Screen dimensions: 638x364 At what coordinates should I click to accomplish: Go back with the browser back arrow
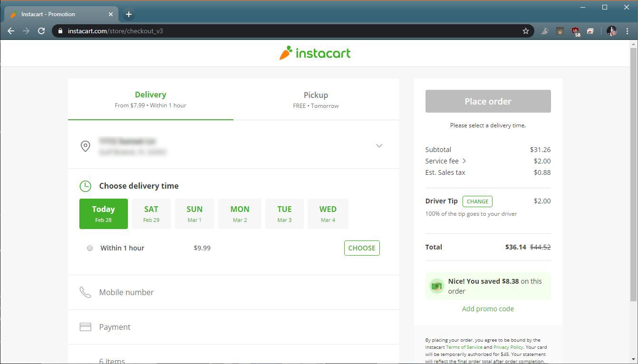click(x=11, y=31)
